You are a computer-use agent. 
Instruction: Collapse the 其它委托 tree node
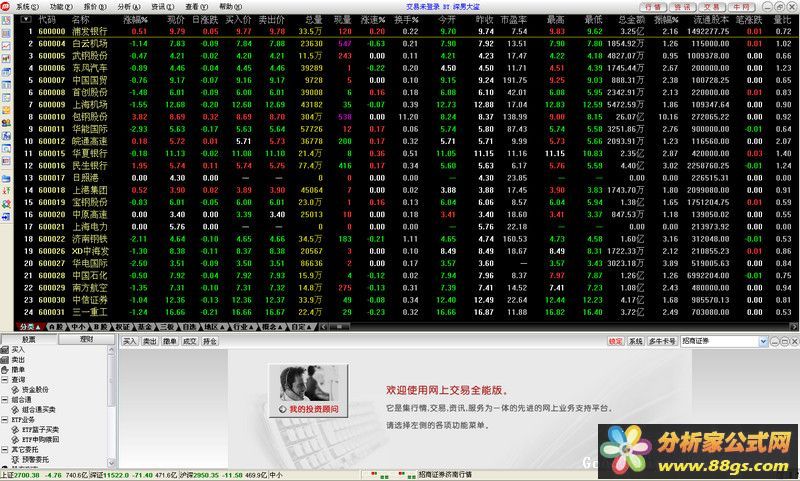5,449
